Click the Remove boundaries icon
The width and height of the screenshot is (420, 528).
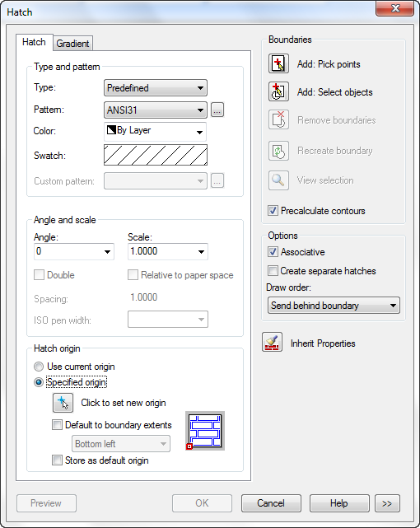278,119
